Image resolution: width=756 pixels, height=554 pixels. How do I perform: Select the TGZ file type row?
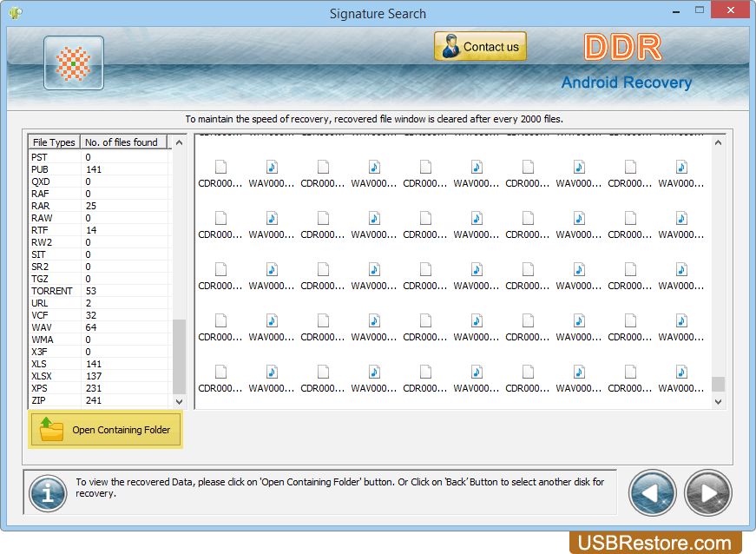99,279
